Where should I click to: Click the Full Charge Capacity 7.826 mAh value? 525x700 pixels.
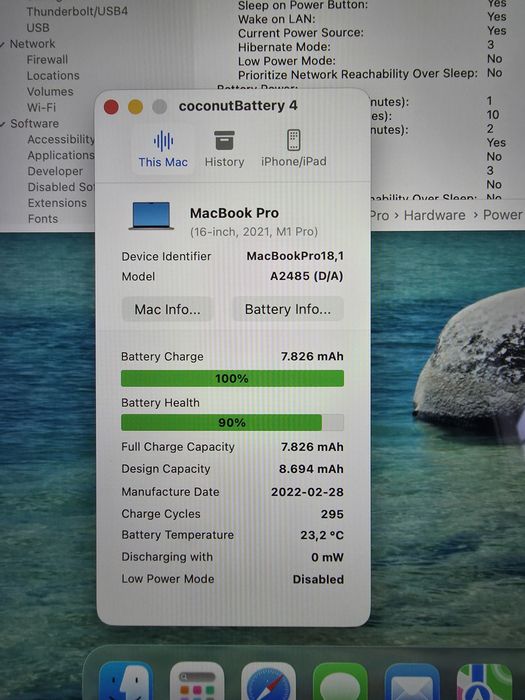312,447
